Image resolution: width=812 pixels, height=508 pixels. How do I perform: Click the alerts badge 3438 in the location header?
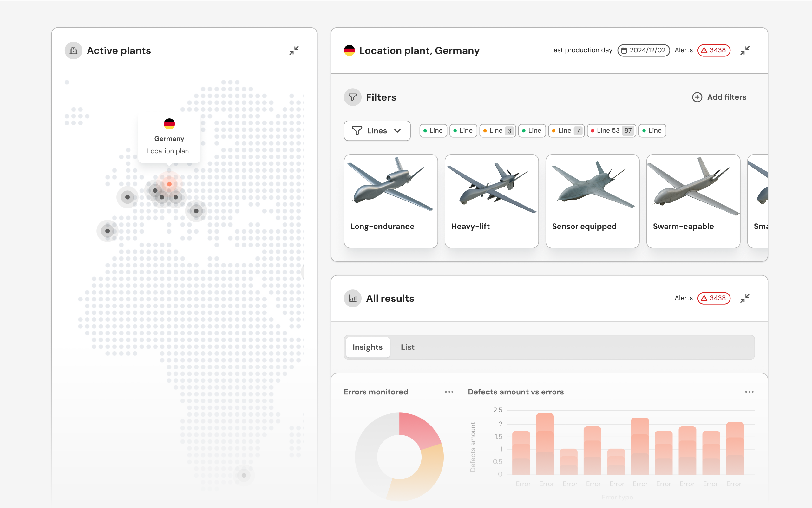coord(714,50)
